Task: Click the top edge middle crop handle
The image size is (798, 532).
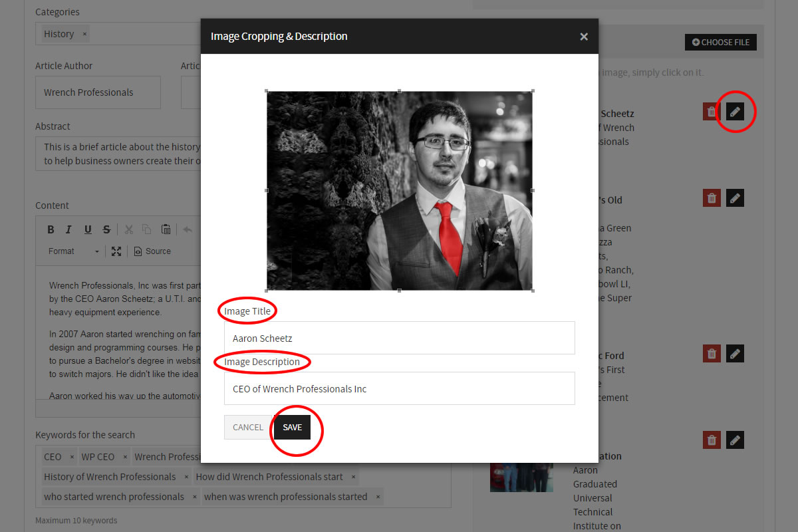Action: coord(400,91)
